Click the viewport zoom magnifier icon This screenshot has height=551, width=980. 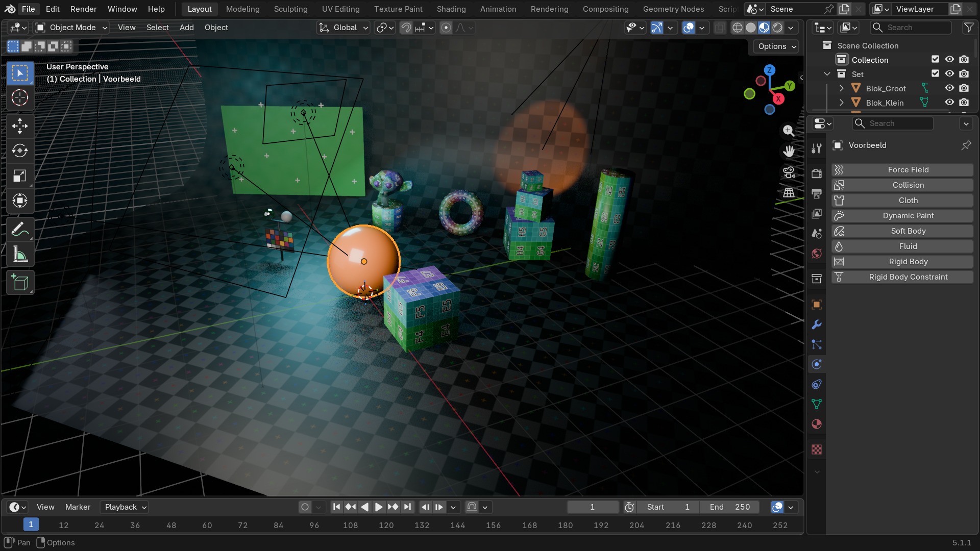click(x=789, y=131)
